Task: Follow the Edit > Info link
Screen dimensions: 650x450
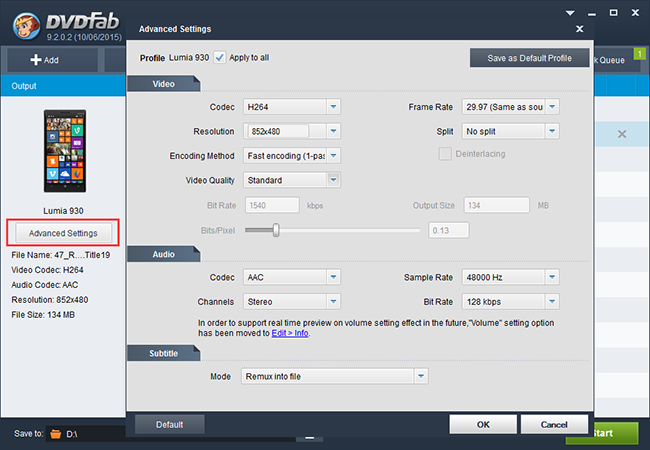Action: tap(290, 333)
